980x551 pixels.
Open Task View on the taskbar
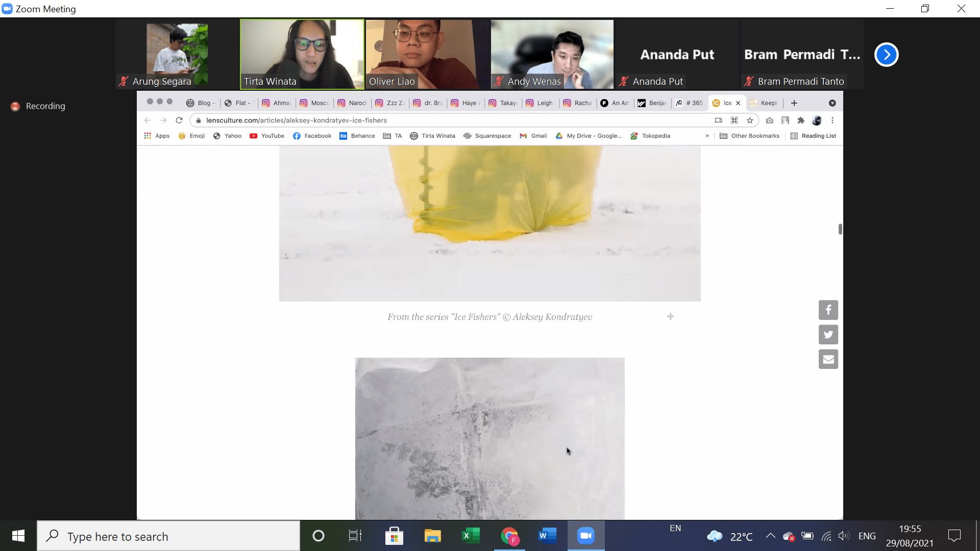click(x=355, y=536)
